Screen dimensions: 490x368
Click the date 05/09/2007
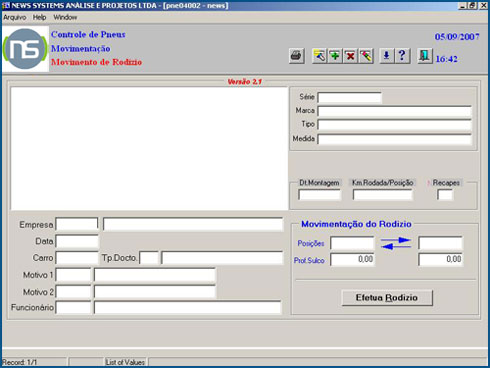click(457, 37)
